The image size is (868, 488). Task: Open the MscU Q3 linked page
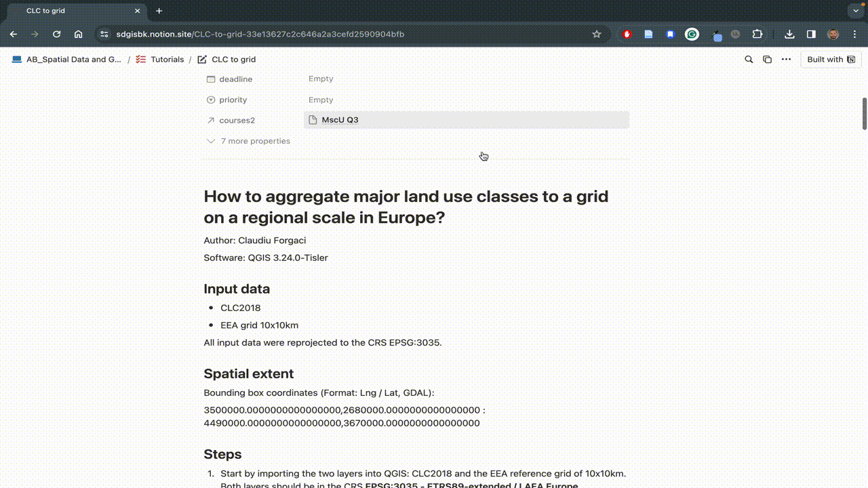[340, 120]
